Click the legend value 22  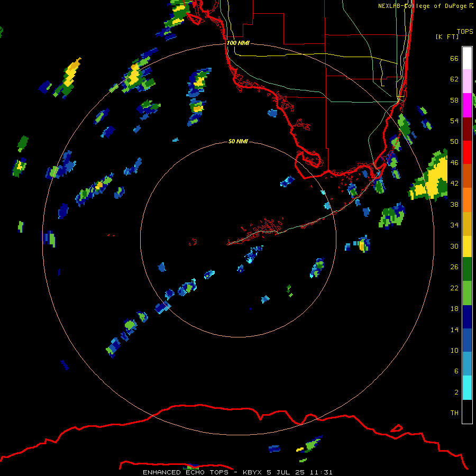coord(454,288)
